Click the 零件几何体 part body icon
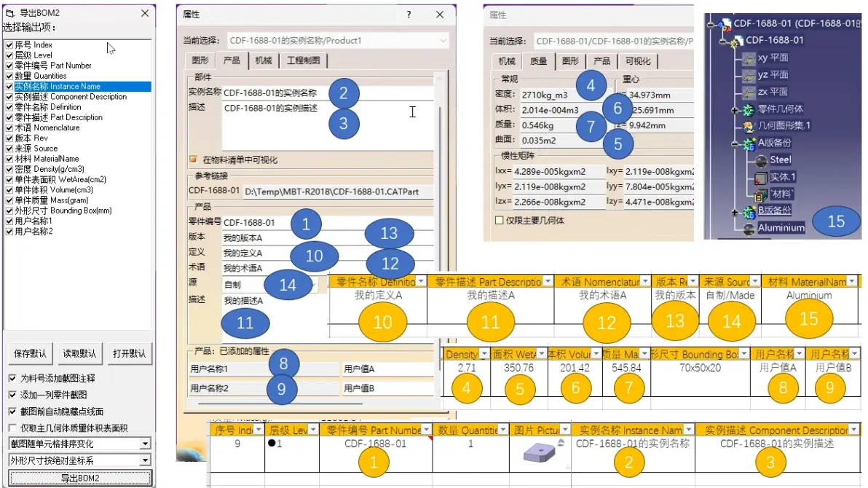Viewport: 868px width, 488px height. pos(749,110)
